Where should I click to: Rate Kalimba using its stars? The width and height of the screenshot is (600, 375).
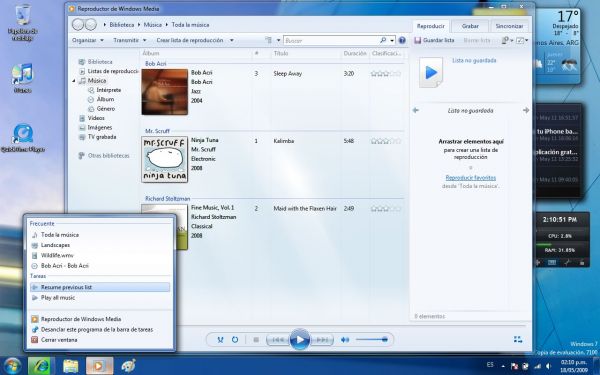pyautogui.click(x=386, y=141)
